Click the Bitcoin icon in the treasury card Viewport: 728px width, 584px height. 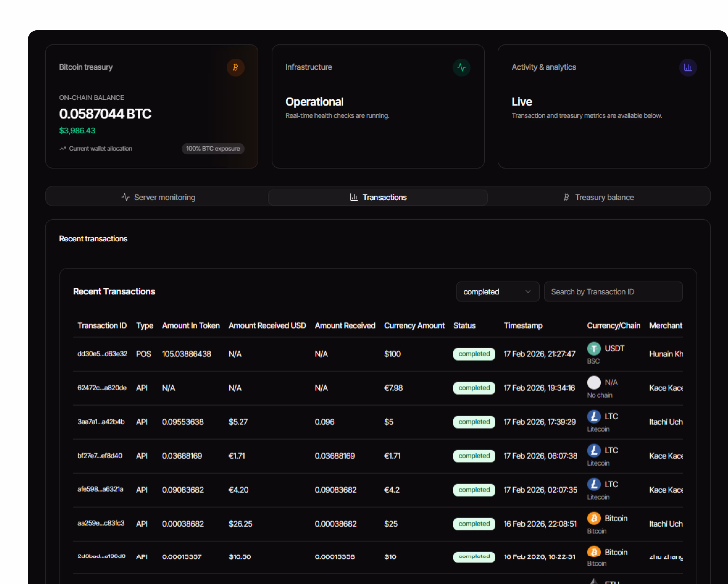click(x=235, y=68)
